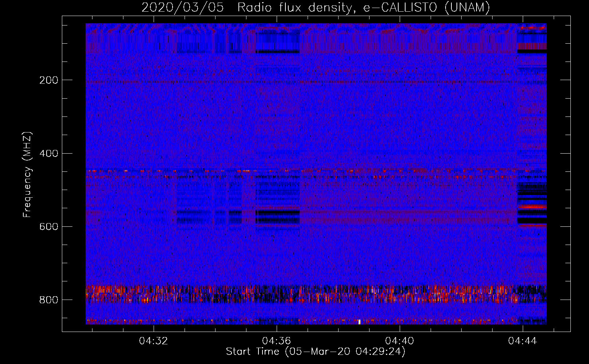Click the 04:36 time tick label
This screenshot has width=589, height=364.
277,341
